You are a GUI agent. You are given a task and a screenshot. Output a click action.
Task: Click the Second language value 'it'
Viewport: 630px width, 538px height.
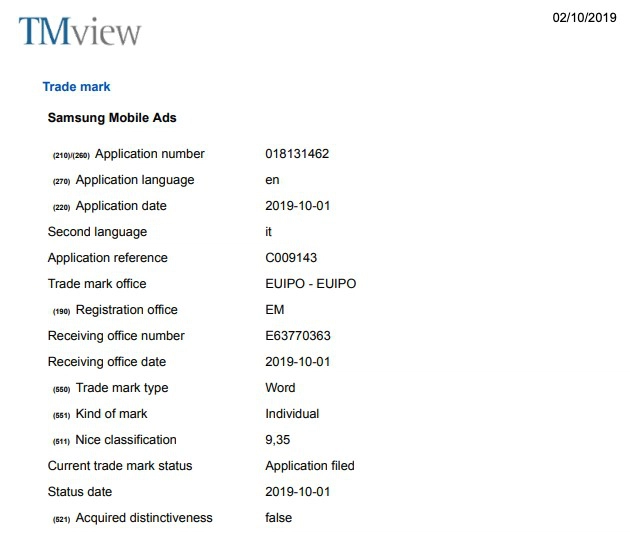tap(269, 232)
